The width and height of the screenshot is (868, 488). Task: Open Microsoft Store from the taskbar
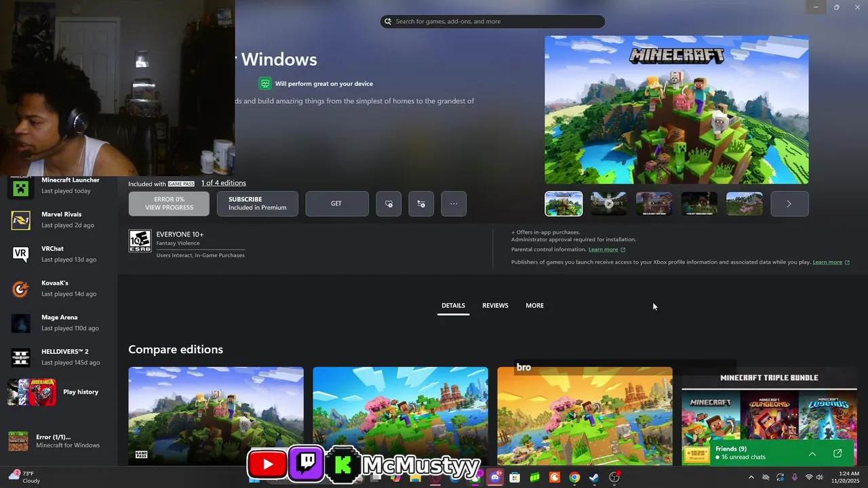(x=515, y=477)
